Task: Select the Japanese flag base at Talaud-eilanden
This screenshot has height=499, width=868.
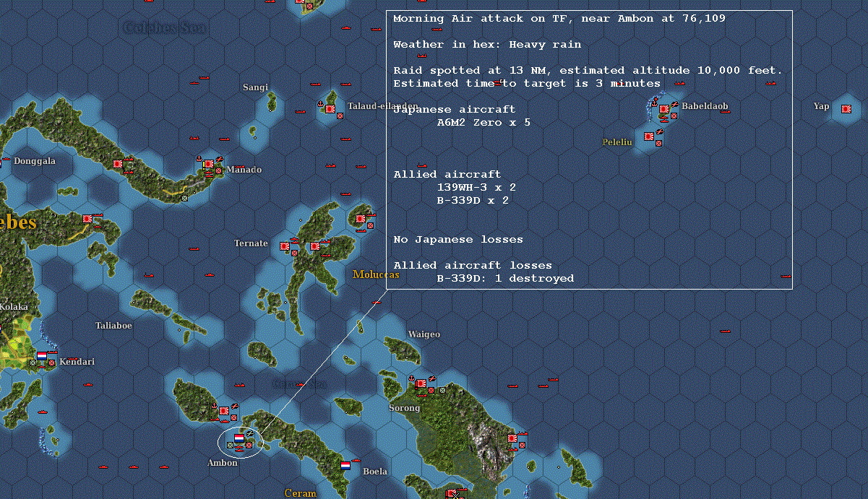Action: pos(330,109)
